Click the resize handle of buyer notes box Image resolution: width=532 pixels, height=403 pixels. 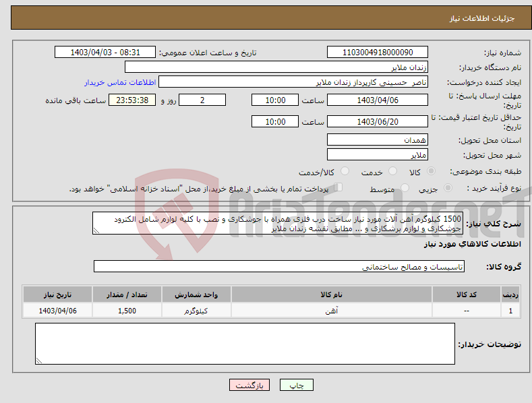click(x=39, y=361)
